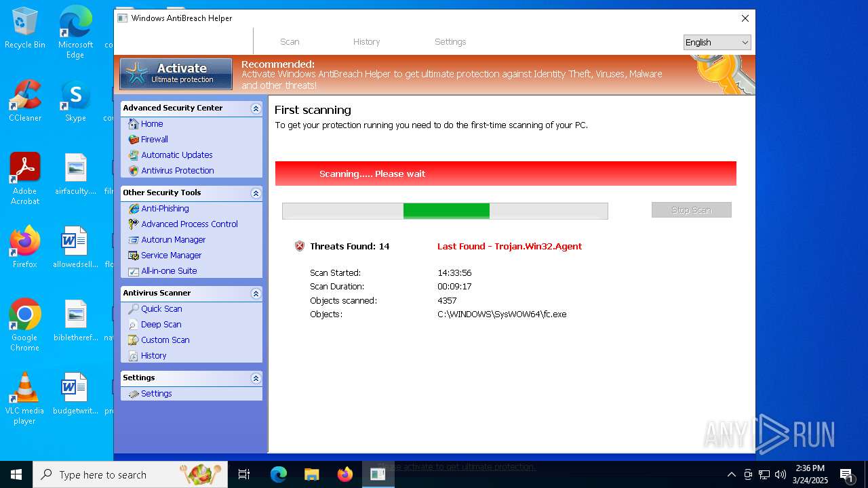Open the Custom Scan link

(165, 340)
